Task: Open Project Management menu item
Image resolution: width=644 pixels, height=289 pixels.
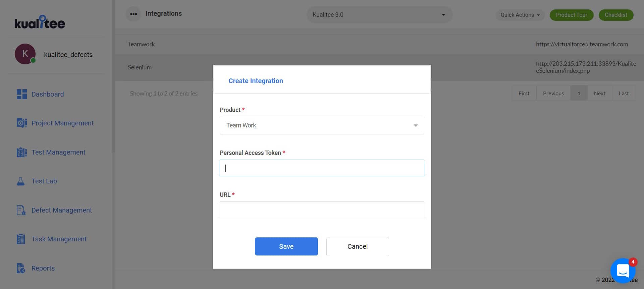Action: click(62, 123)
